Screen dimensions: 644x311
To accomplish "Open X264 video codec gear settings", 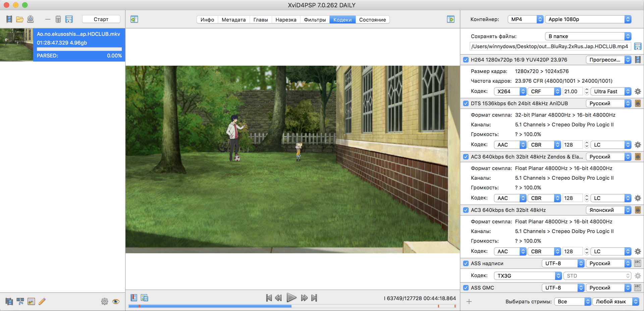I will pyautogui.click(x=638, y=91).
